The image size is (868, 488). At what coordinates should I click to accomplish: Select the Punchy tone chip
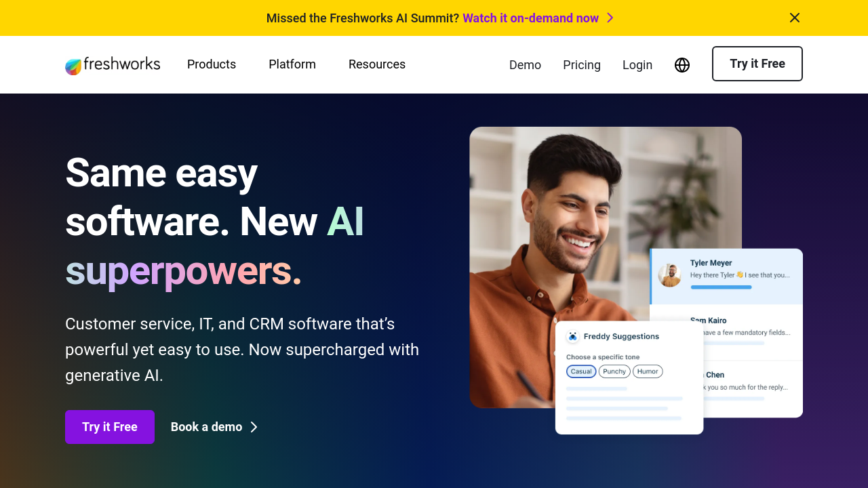tap(614, 371)
